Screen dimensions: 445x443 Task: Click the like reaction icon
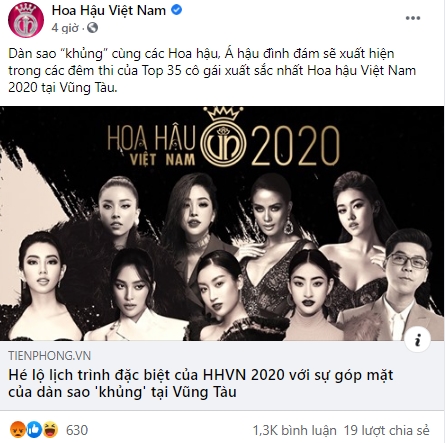click(34, 430)
